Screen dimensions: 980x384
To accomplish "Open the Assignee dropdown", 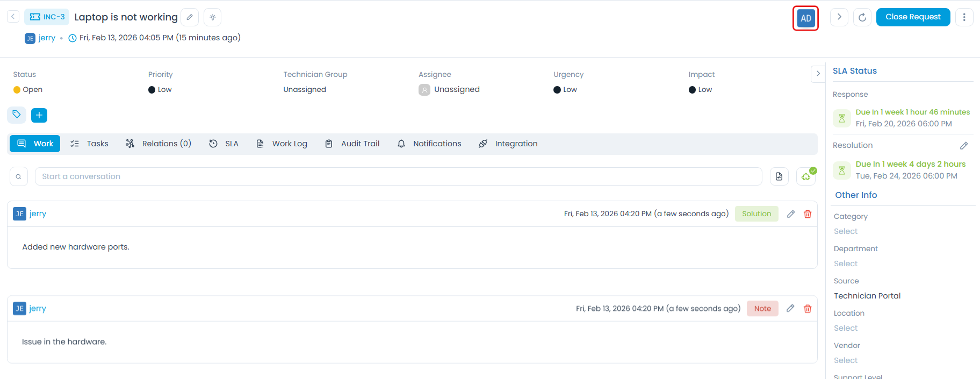I will [449, 90].
